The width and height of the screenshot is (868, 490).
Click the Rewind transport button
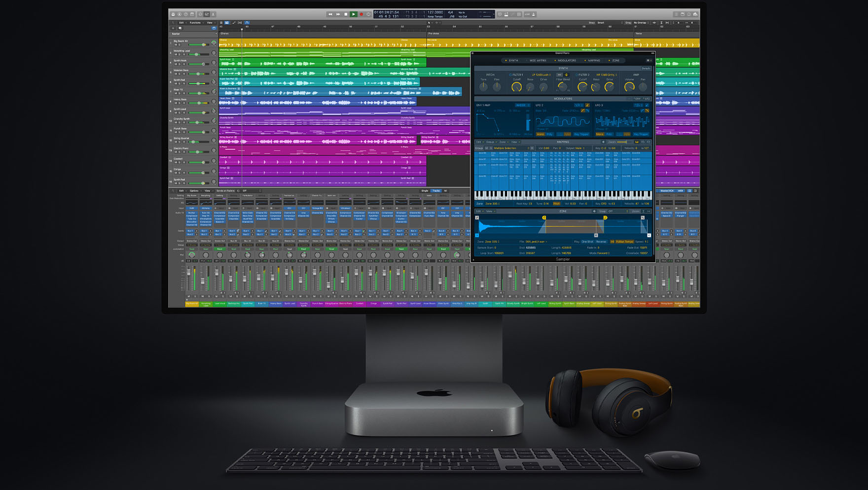(330, 14)
